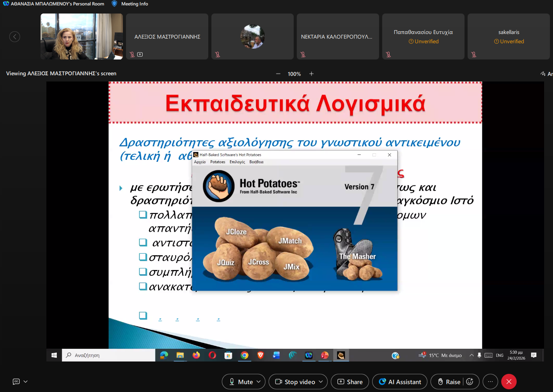The image size is (553, 392).
Task: Expand caption options chevron
Action: [x=26, y=382]
